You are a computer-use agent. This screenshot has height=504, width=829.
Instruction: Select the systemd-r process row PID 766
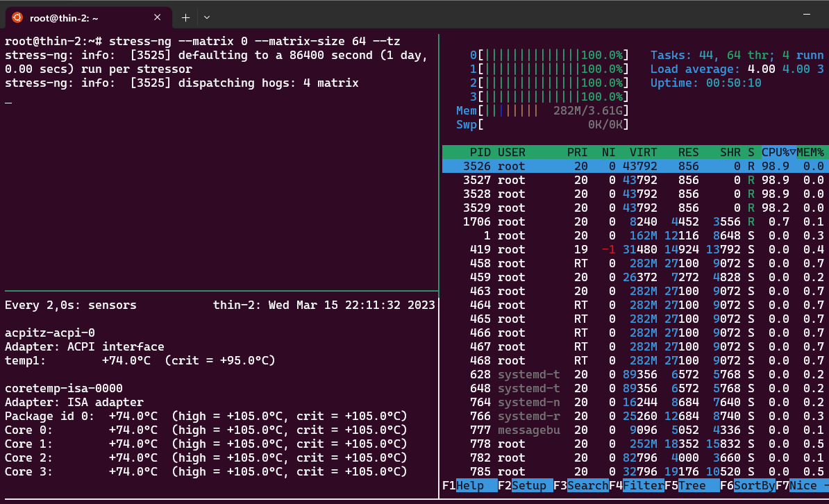635,417
